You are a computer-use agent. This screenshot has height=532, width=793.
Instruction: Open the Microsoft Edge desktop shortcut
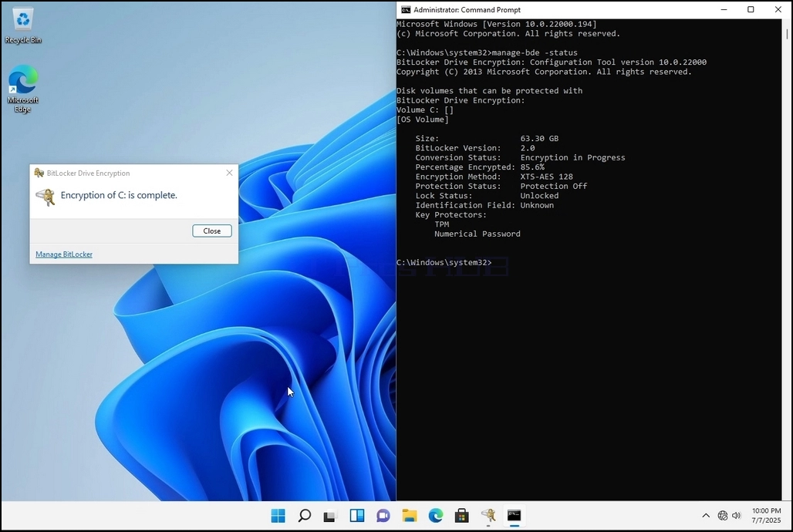coord(23,89)
